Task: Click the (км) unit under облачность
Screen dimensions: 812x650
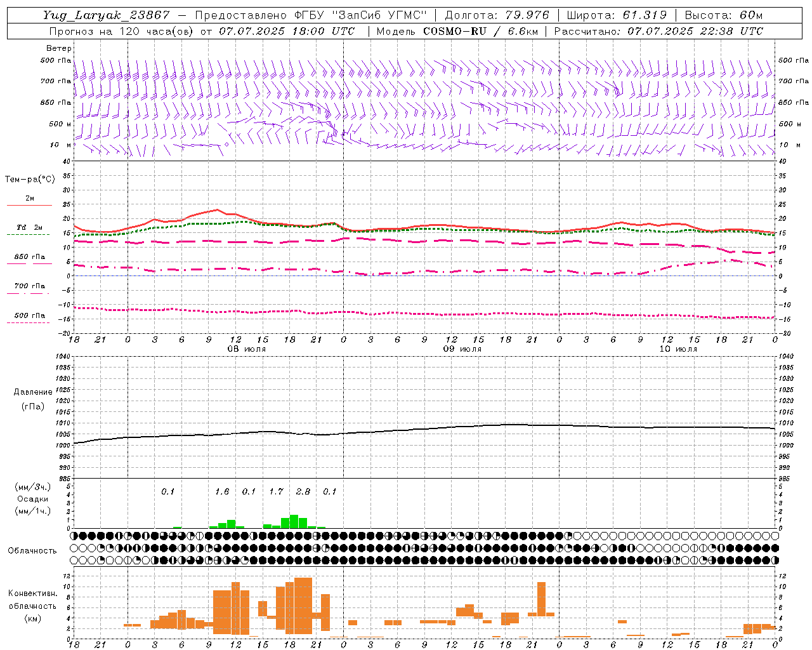Action: [x=32, y=618]
